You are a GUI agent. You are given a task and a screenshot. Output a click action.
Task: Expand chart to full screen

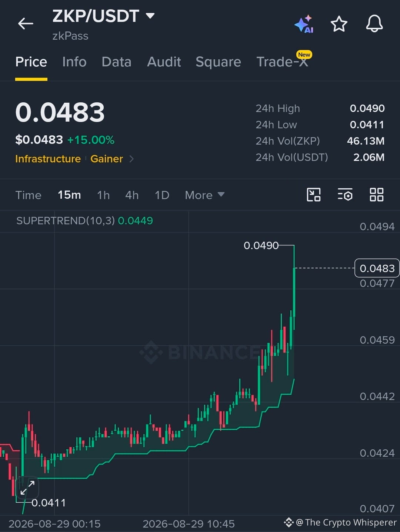27,488
